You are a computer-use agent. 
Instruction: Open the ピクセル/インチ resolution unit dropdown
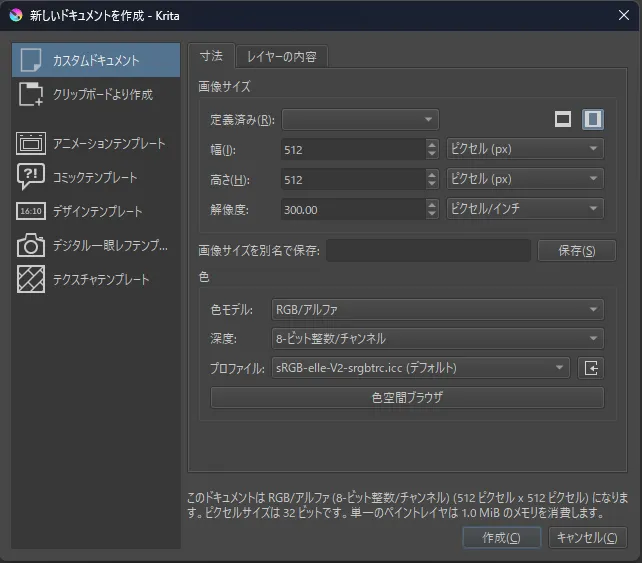pyautogui.click(x=525, y=208)
